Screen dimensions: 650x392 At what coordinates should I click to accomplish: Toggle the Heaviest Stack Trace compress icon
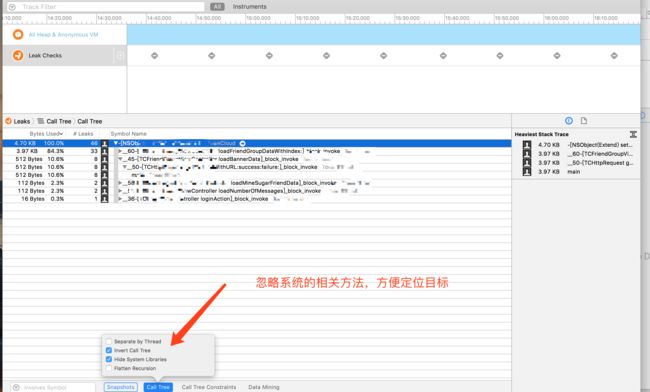[633, 134]
